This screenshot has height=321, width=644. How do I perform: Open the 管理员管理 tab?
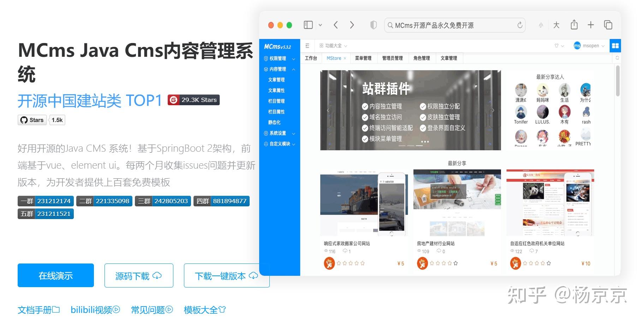click(x=392, y=58)
